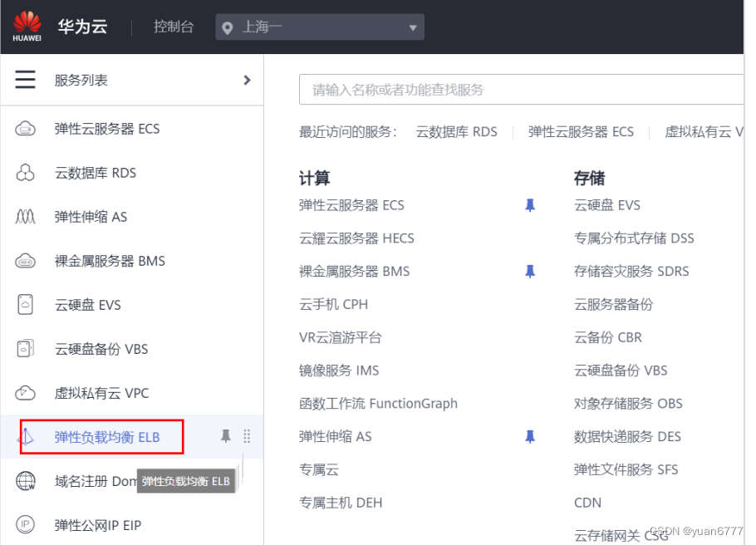Open 云硬盘备份 VBS under 存储
Viewport: 756px width, 545px height.
click(x=621, y=371)
